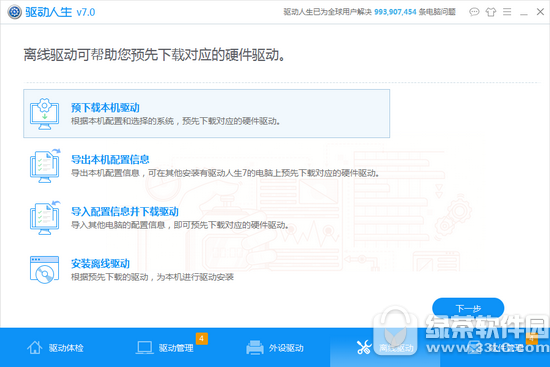Click the 下一步 button
This screenshot has height=367, width=550.
coord(468,308)
